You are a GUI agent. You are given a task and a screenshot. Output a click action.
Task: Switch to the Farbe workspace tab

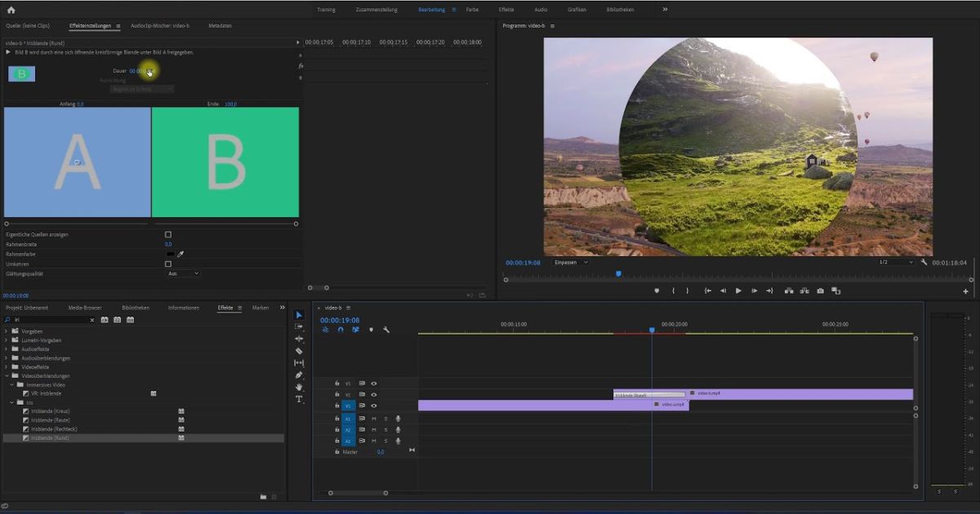click(x=472, y=10)
